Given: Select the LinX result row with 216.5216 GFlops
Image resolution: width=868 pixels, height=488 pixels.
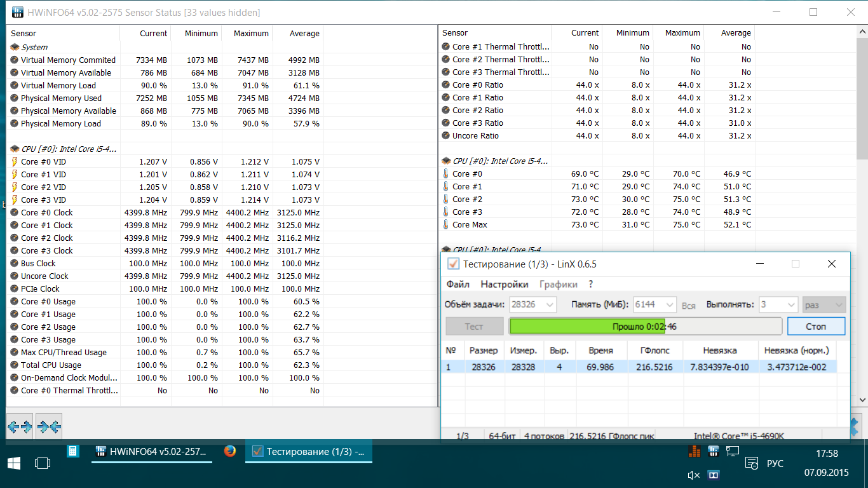Looking at the screenshot, I should 639,367.
